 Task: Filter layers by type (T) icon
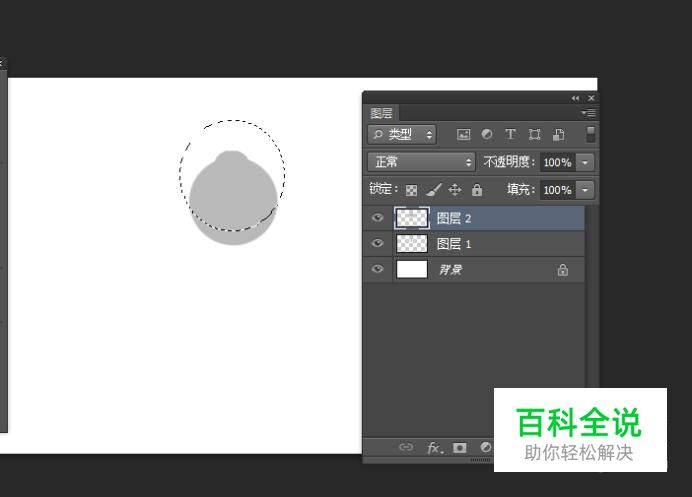coord(510,135)
